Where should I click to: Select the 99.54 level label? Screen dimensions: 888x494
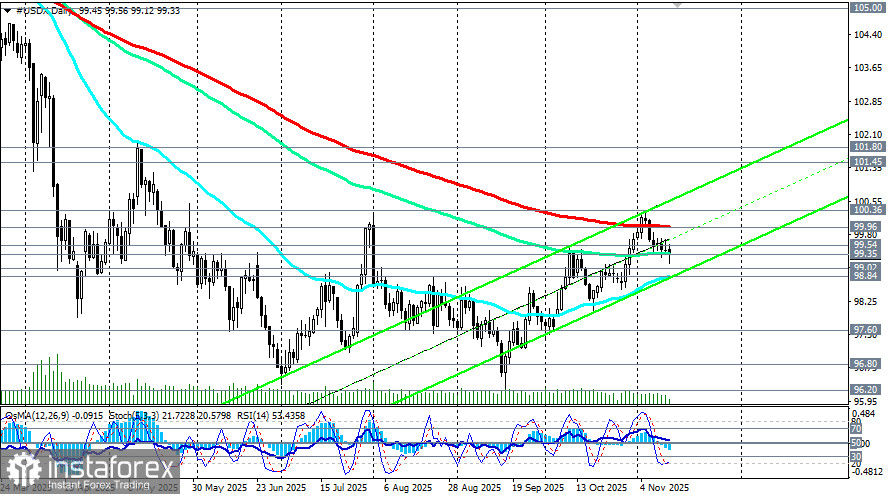867,245
